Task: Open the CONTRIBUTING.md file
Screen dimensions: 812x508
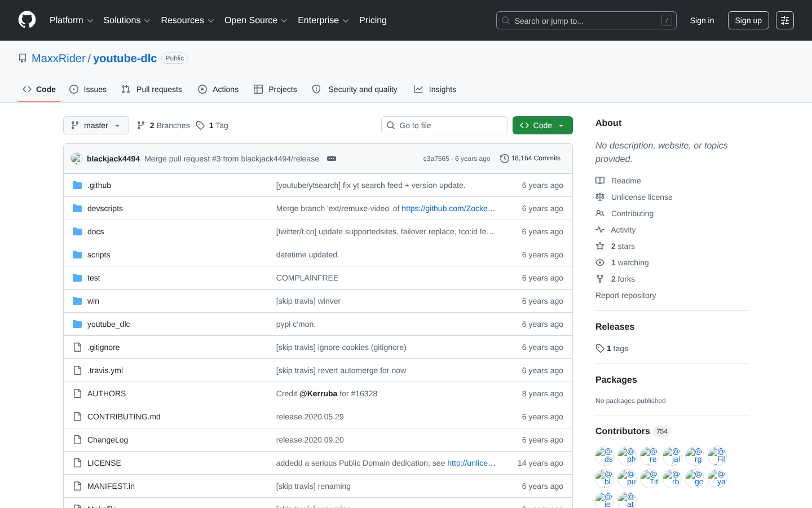Action: [x=124, y=417]
